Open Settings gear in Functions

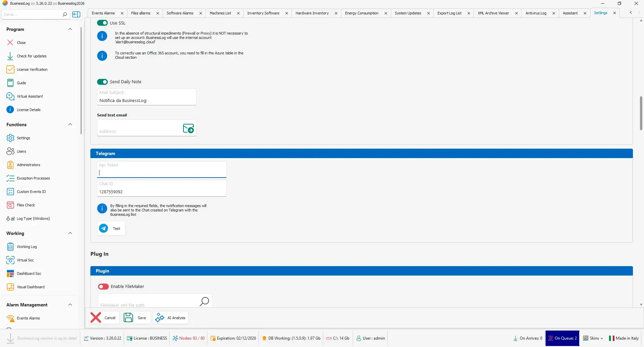click(x=10, y=138)
